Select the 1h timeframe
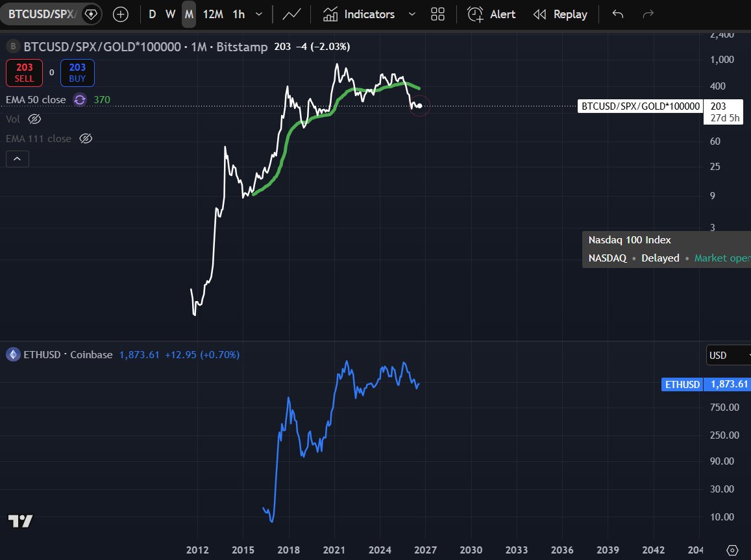 tap(238, 14)
